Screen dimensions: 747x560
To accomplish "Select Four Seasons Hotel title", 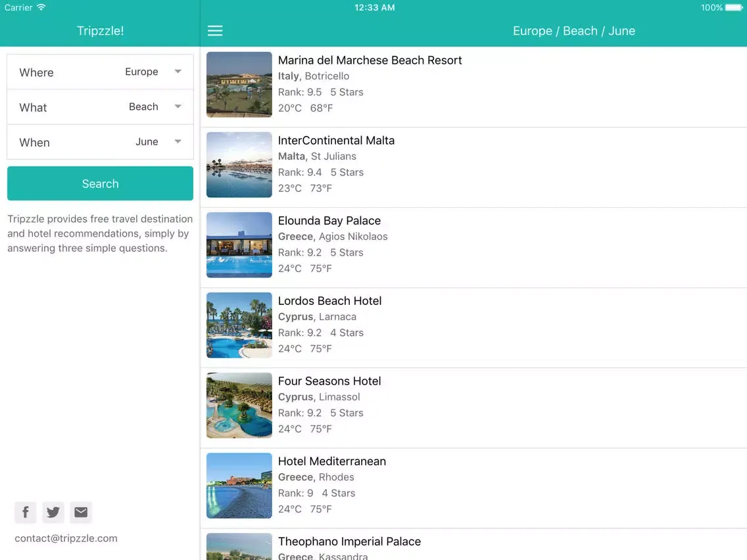I will pos(329,381).
